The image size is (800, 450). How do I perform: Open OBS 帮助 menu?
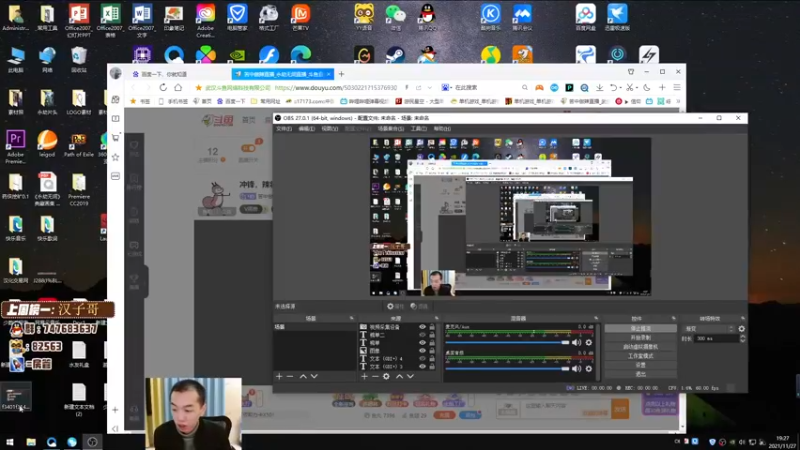tap(442, 129)
